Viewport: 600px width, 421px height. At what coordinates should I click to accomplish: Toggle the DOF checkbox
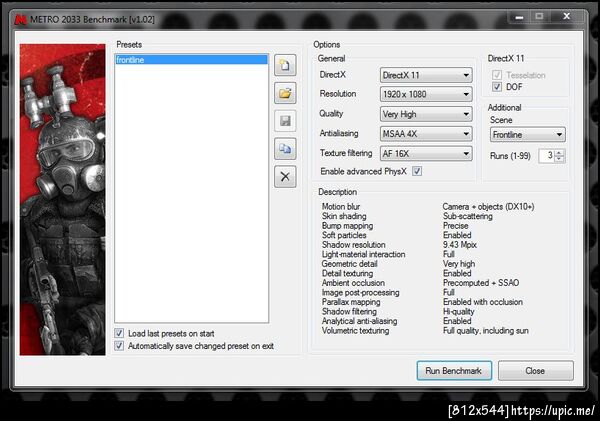(x=497, y=86)
